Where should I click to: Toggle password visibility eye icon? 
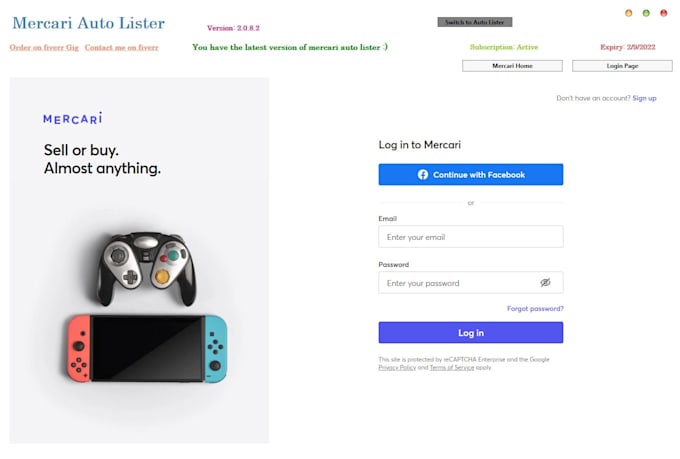click(x=545, y=283)
